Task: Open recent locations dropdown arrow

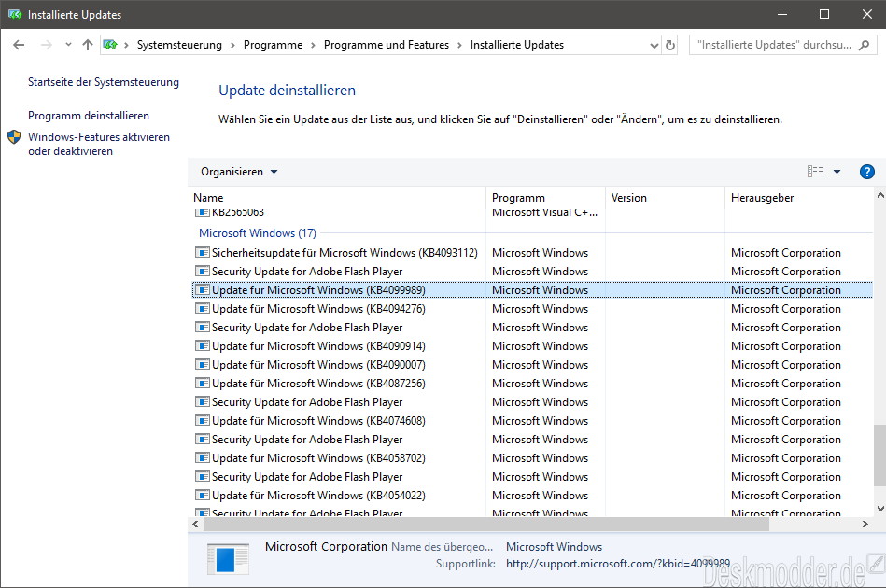Action: 68,45
